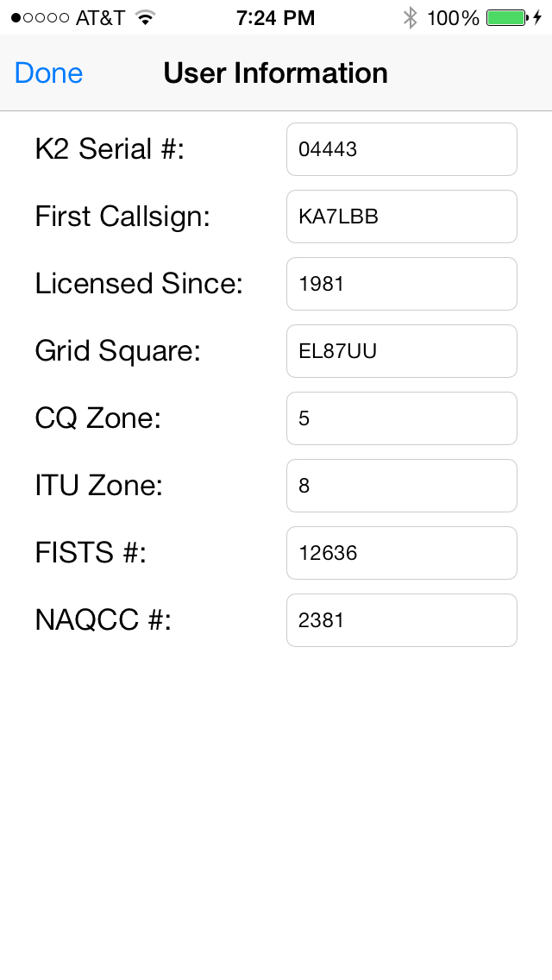Tap the Done button
Viewport: 552px width, 980px height.
[x=49, y=73]
